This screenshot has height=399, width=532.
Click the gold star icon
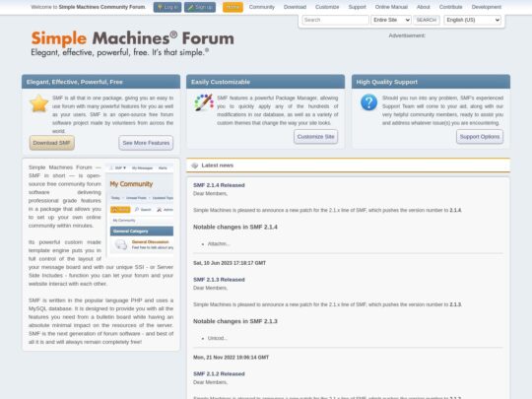pyautogui.click(x=39, y=103)
